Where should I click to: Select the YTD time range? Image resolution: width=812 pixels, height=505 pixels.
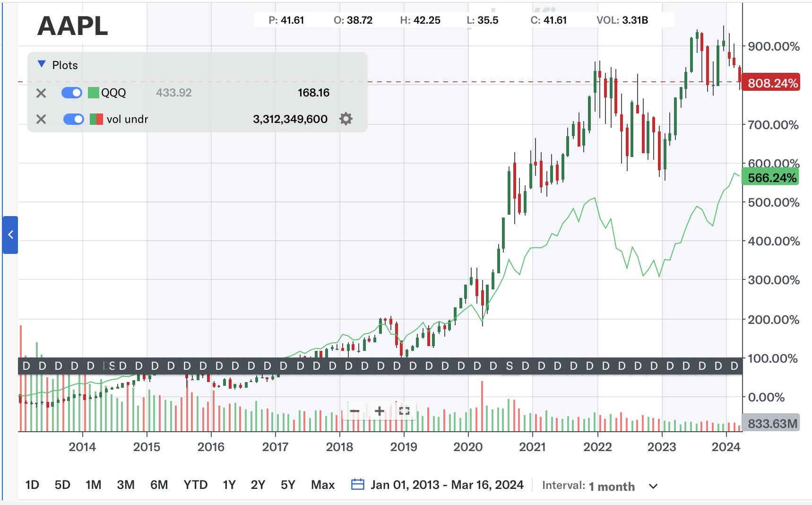click(x=195, y=485)
